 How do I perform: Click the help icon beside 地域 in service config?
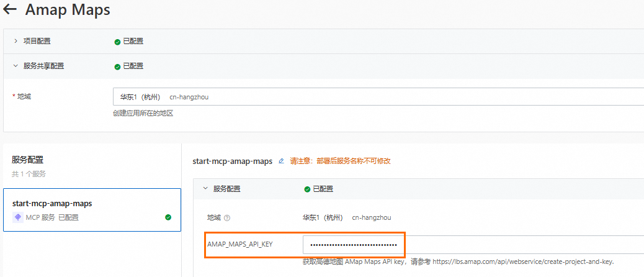pos(227,218)
